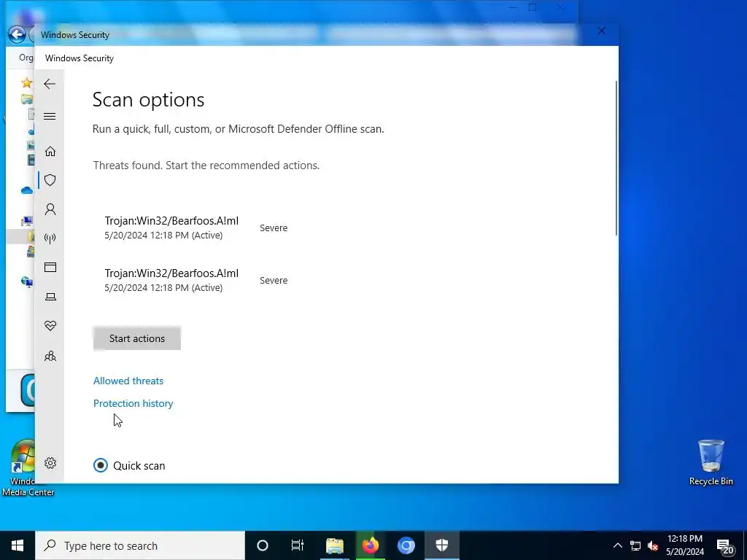The image size is (747, 560).
Task: Click the Windows Security vertical scrollbar
Action: pos(616,158)
